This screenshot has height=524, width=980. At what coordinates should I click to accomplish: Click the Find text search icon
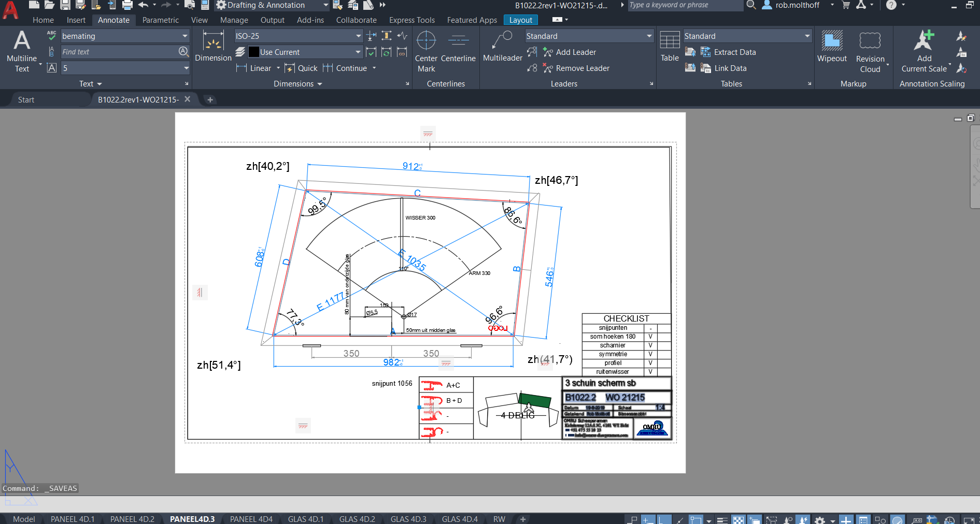183,51
